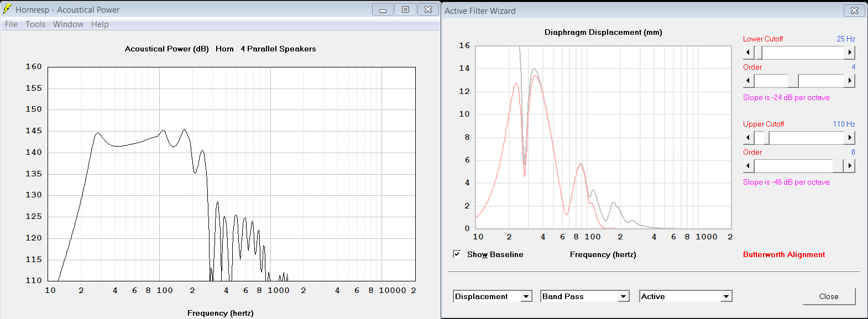Image resolution: width=868 pixels, height=319 pixels.
Task: Decrease lower Order with left arrow
Action: click(x=749, y=81)
